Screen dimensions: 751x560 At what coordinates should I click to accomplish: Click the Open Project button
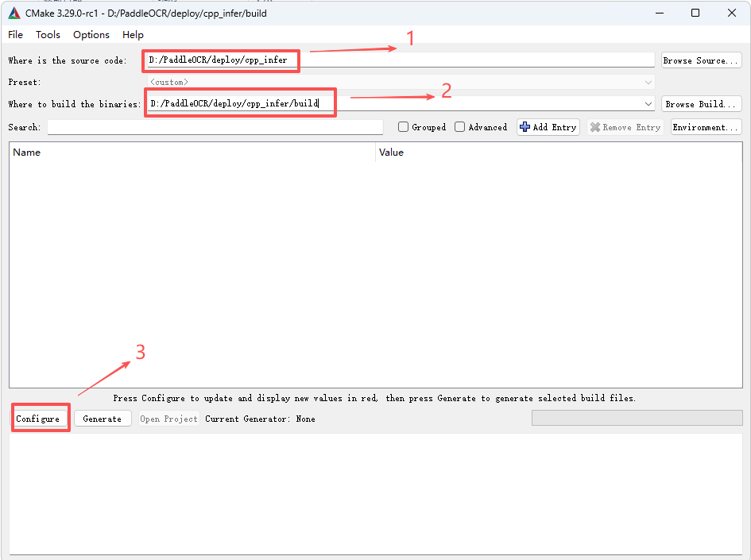point(168,419)
